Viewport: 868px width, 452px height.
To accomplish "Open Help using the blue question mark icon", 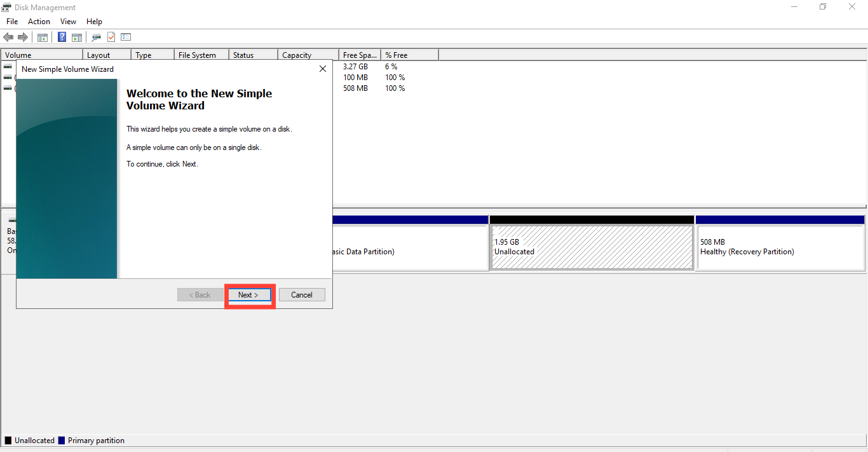I will [62, 37].
